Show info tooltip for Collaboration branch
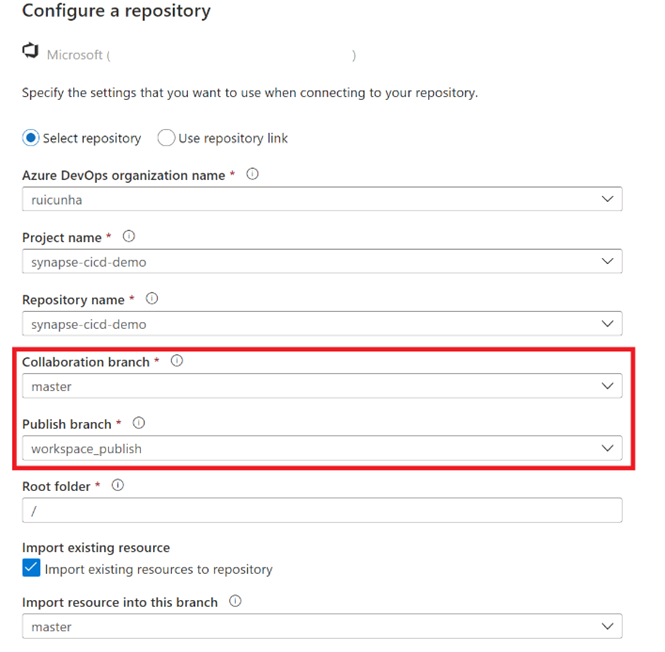The image size is (665, 652). 177,361
